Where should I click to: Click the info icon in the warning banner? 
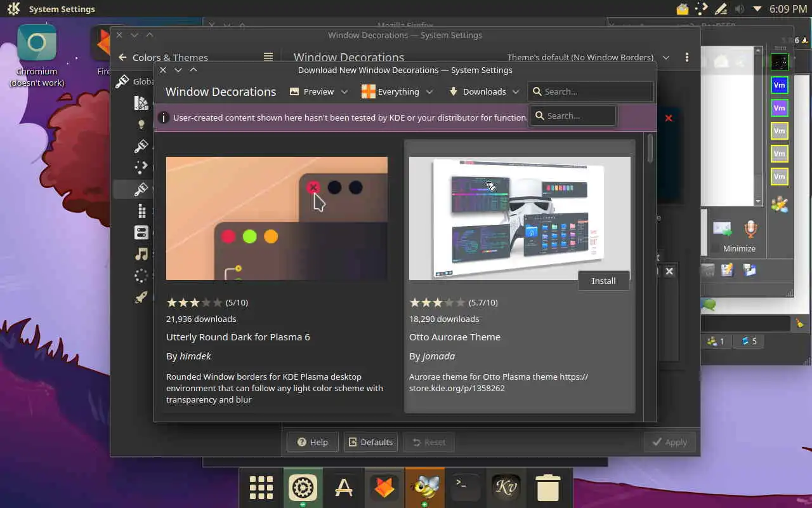164,117
